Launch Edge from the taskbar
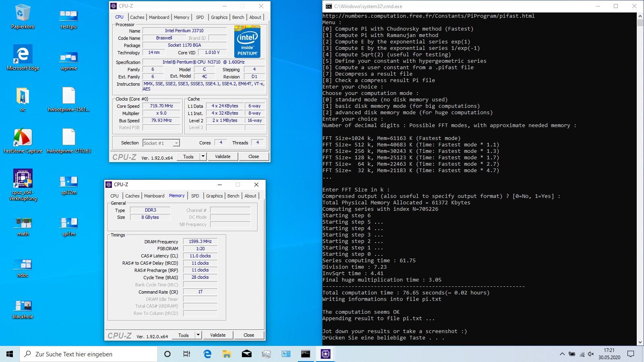 coord(207,354)
